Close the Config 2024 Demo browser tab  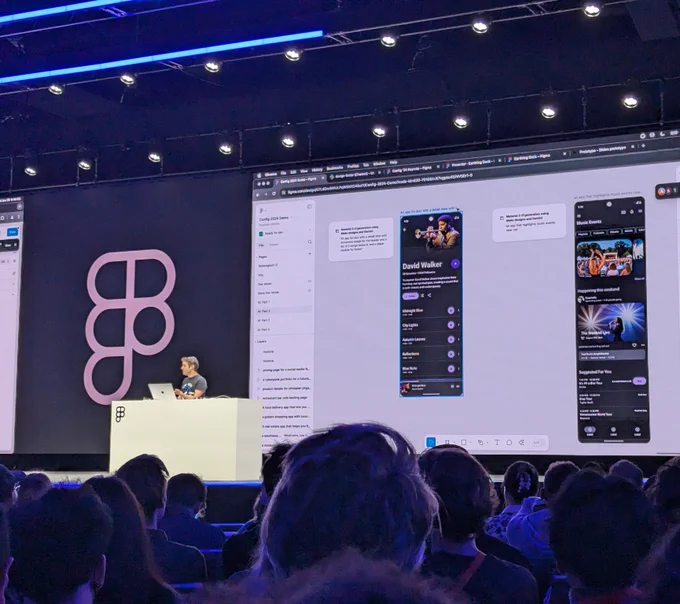tap(322, 178)
